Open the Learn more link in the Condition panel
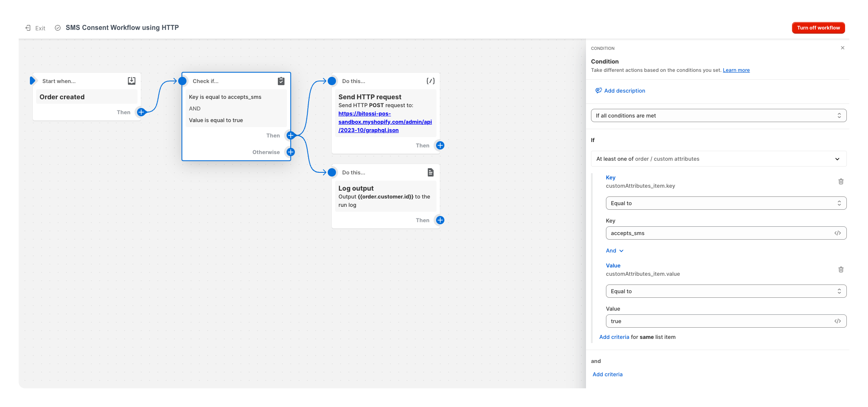The height and width of the screenshot is (407, 868). 736,70
